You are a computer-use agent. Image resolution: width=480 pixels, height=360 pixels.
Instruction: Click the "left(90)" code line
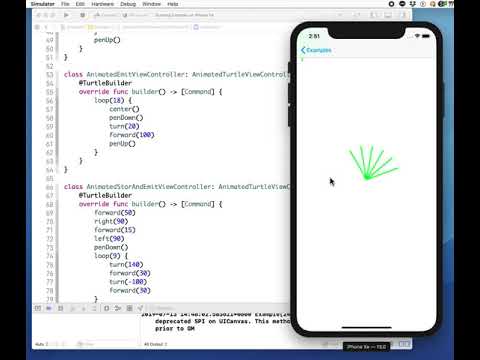(109, 239)
